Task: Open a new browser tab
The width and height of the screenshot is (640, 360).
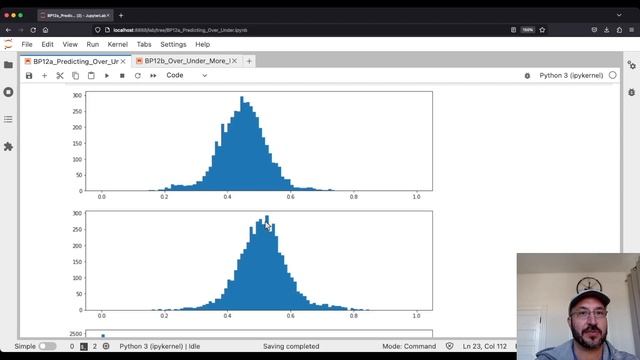Action: point(121,16)
